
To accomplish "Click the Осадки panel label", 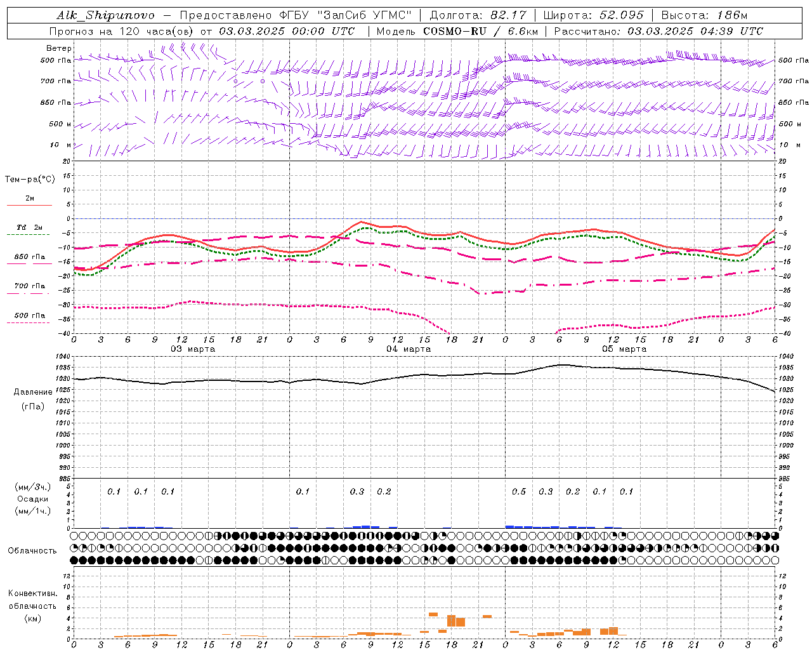I will point(33,499).
